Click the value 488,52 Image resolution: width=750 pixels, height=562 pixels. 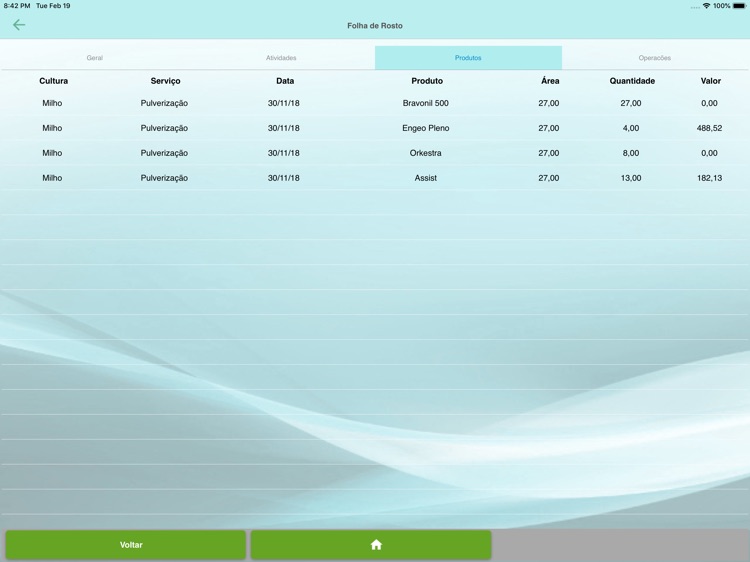click(709, 128)
